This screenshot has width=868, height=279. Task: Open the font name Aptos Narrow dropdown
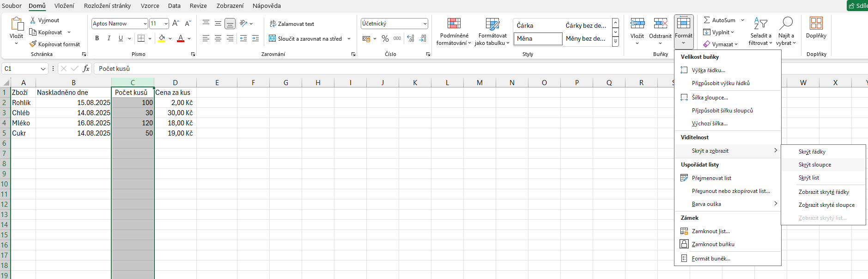click(x=145, y=24)
